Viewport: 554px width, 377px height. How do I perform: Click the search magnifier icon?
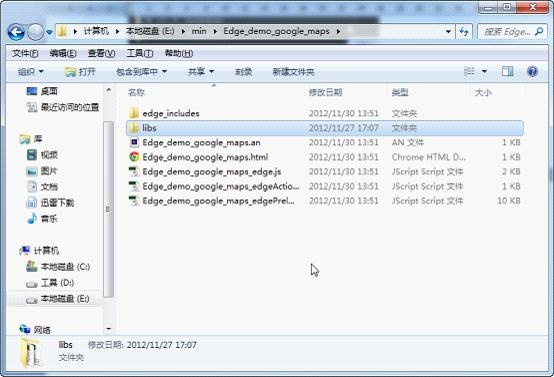pyautogui.click(x=539, y=32)
